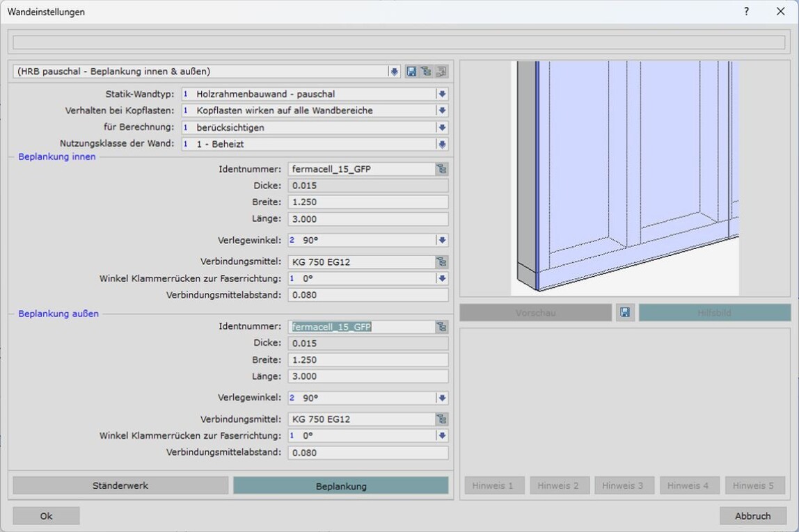
Task: Click the Dicke field of Beplankung außen
Action: 368,343
